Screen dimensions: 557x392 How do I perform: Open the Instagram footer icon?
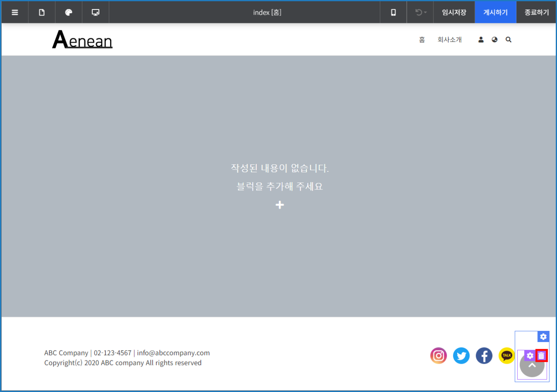coord(438,356)
